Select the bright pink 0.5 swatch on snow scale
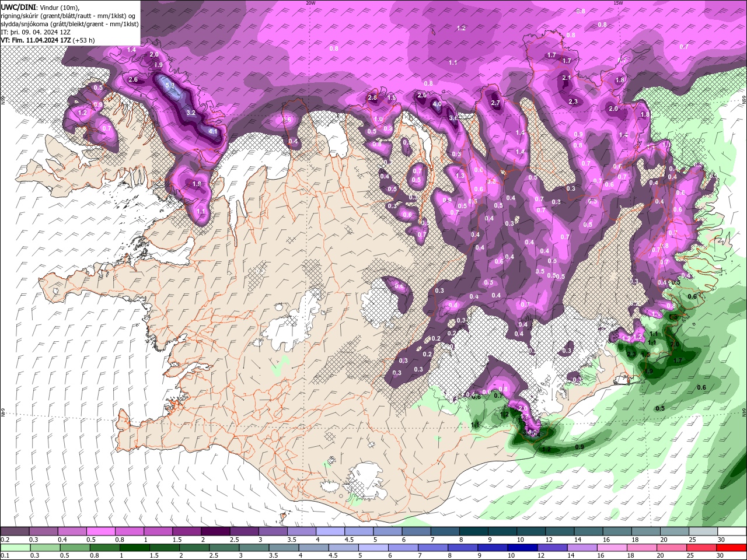The width and height of the screenshot is (747, 560). [x=100, y=532]
